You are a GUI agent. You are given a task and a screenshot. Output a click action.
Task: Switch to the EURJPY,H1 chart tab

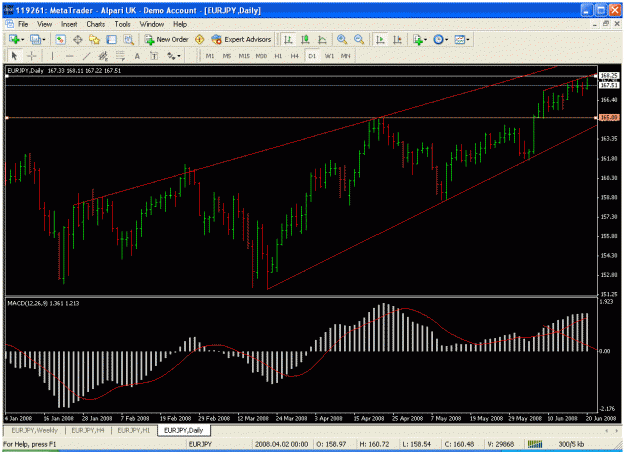(x=134, y=430)
